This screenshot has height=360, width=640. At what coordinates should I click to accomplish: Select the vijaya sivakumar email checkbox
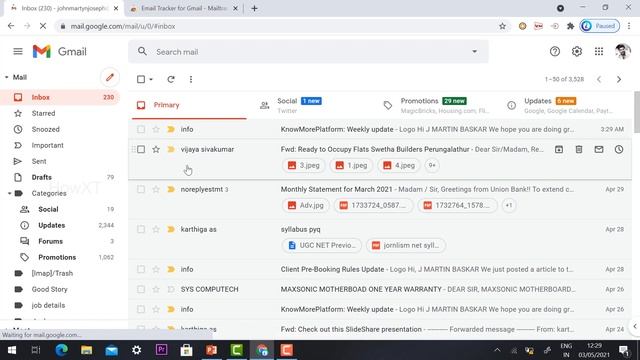(x=141, y=149)
